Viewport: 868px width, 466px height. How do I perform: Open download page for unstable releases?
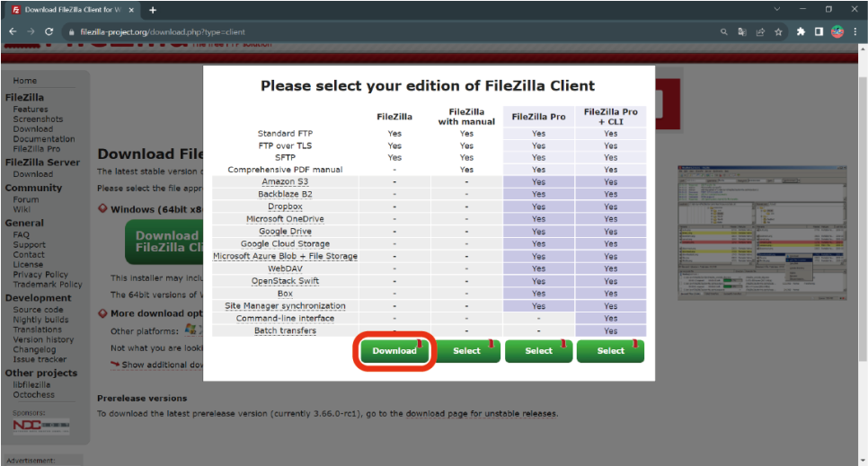(x=482, y=414)
